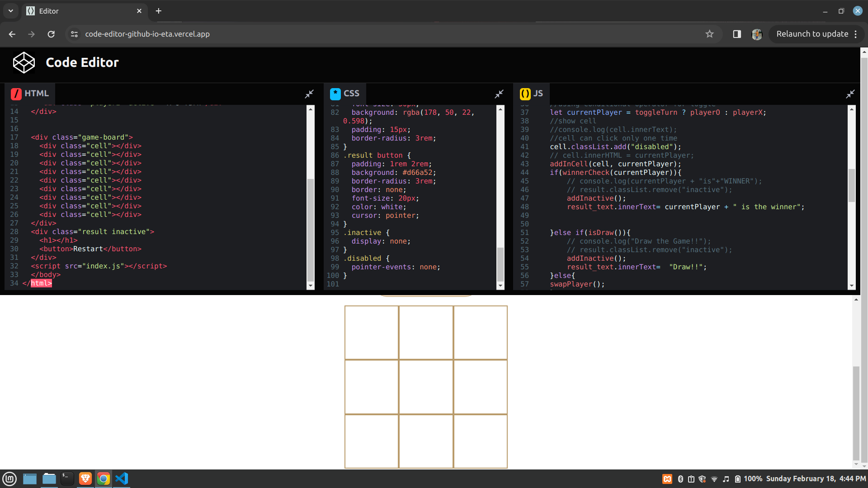Viewport: 868px width, 488px height.
Task: Click the Restart button code line
Action: 90,249
